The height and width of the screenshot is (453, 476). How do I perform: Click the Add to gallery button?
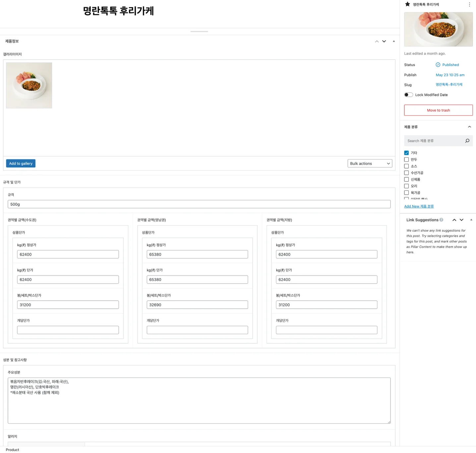[21, 164]
